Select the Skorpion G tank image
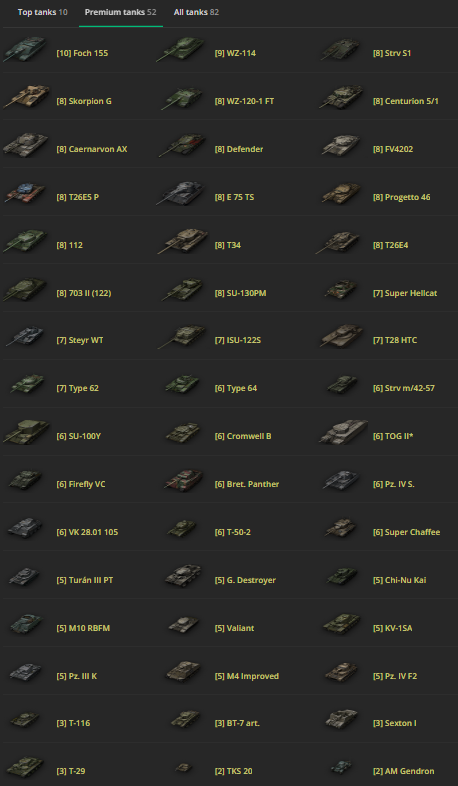458x786 pixels. pos(27,96)
